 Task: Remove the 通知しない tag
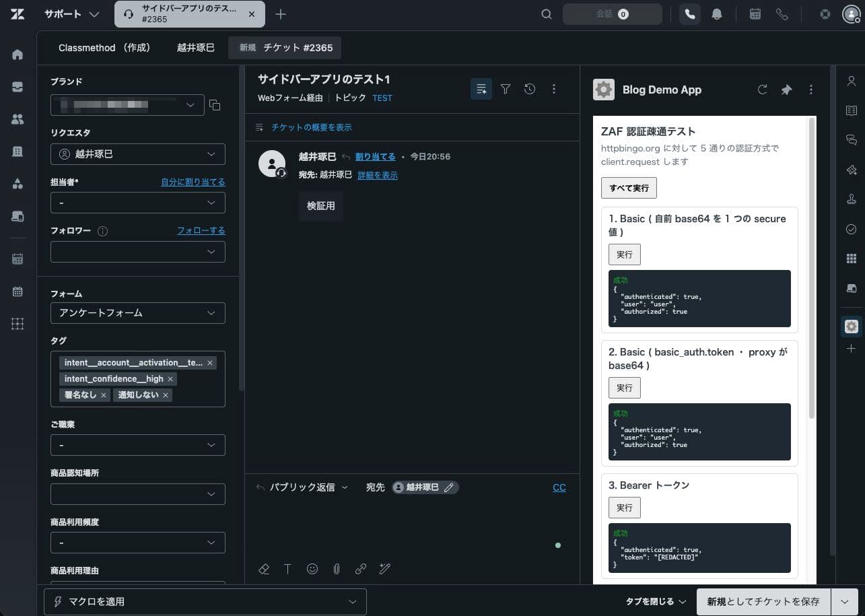[166, 395]
